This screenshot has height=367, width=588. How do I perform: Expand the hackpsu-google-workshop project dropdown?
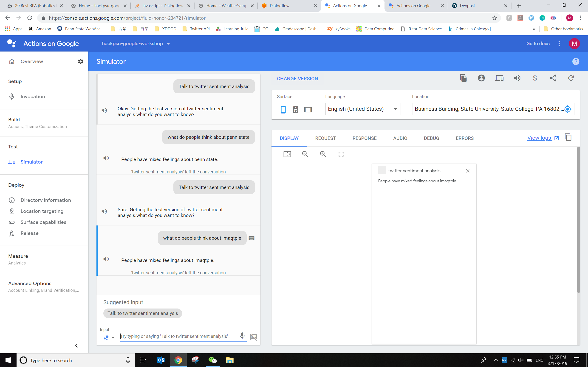coord(136,44)
